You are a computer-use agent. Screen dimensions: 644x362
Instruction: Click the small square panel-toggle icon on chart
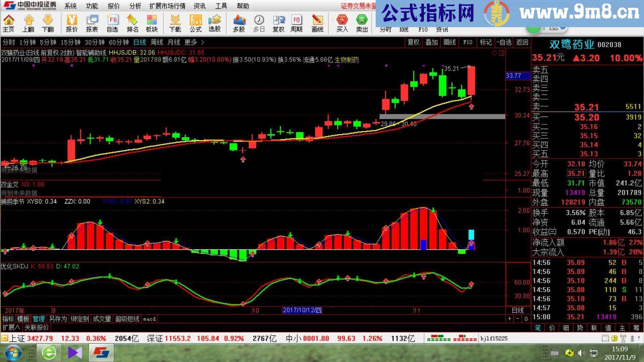502,53
